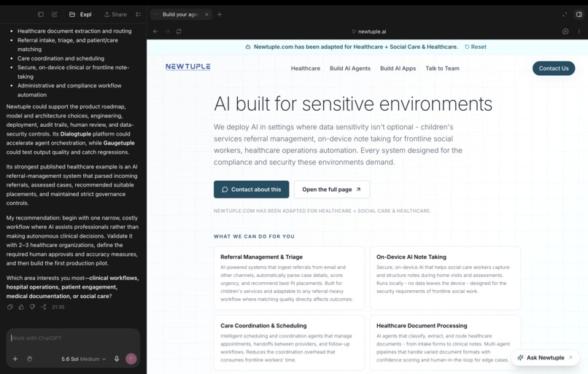Open the Healthcare Document Processing card
588x374 pixels.
point(445,343)
